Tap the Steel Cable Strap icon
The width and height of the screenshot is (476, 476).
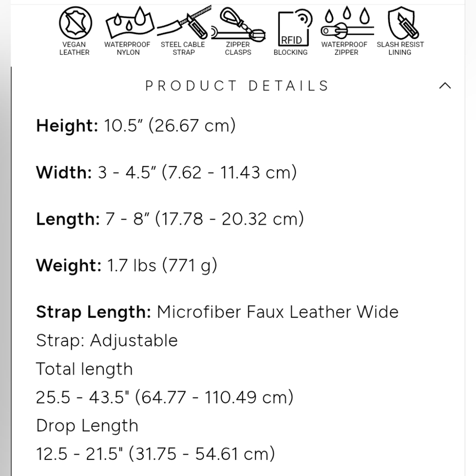tap(185, 23)
